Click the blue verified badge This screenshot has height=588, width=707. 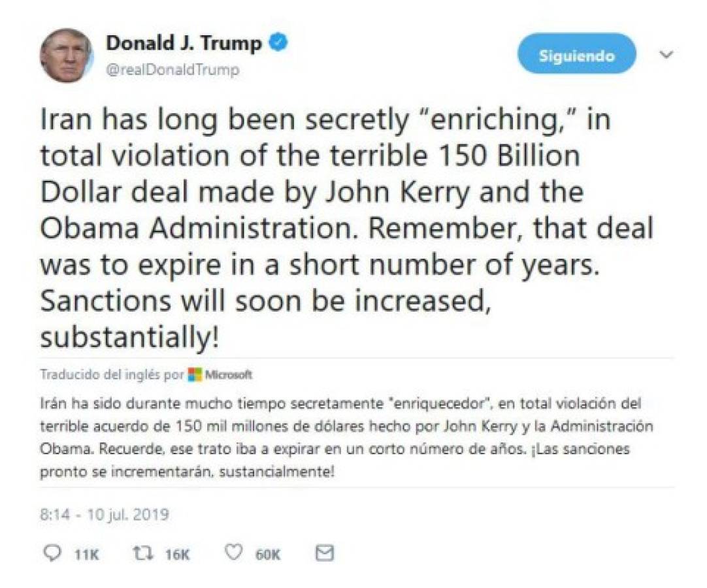click(280, 43)
